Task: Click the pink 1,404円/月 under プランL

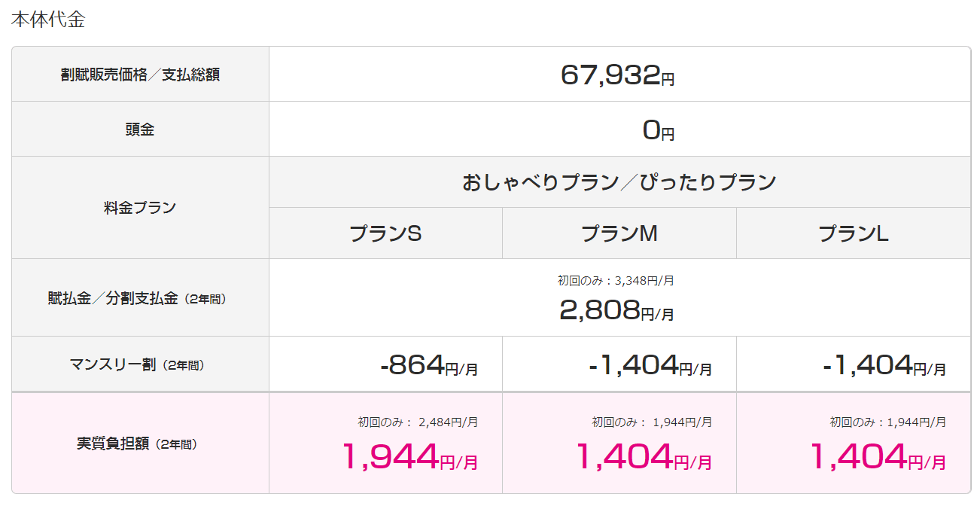Action: (878, 456)
